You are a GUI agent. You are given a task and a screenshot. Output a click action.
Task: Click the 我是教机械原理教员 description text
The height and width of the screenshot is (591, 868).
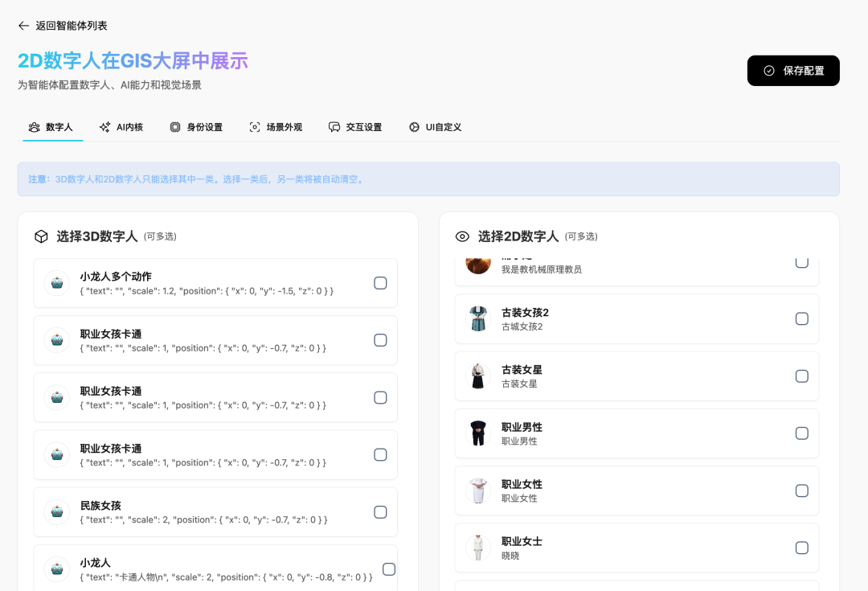(x=542, y=269)
